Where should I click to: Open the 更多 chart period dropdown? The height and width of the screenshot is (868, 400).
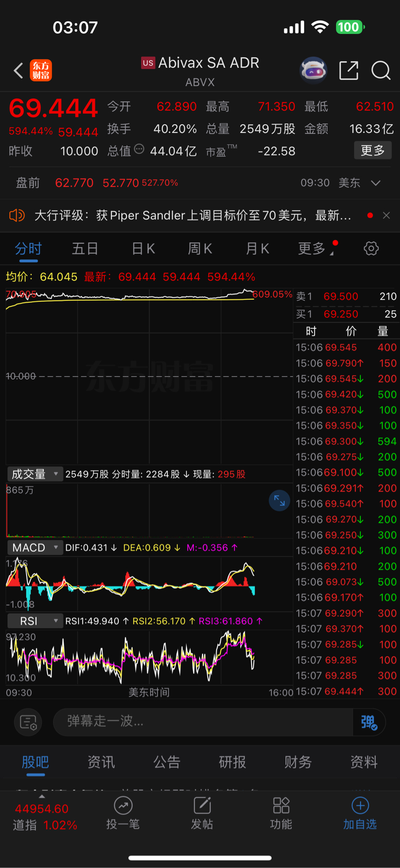[316, 249]
